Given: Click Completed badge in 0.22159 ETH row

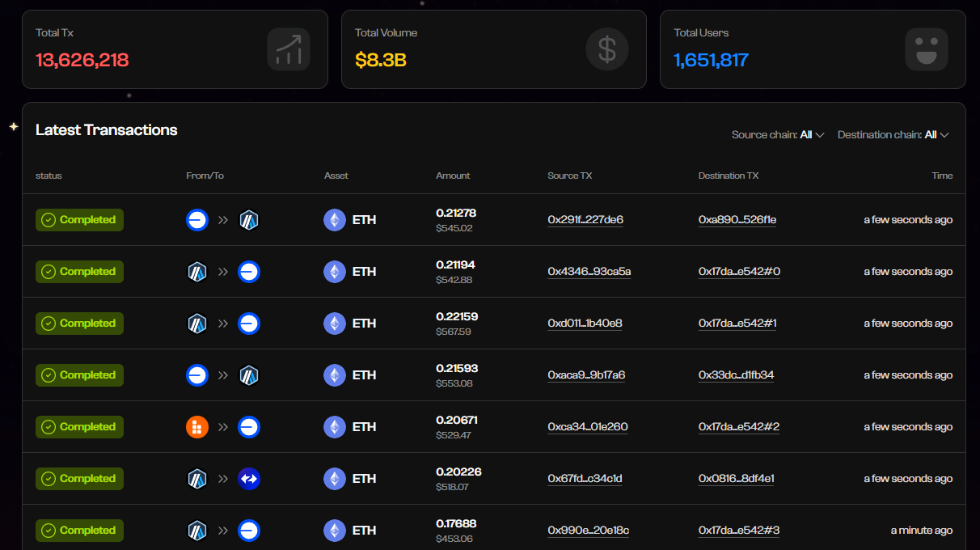Looking at the screenshot, I should 79,324.
